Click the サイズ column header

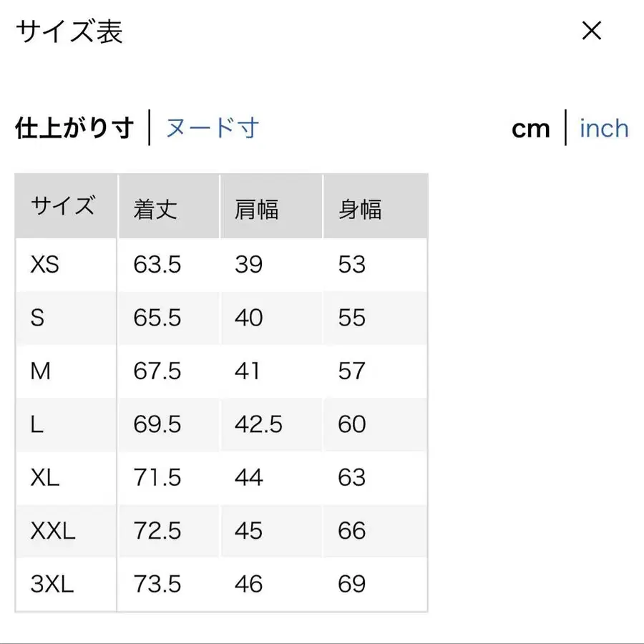[x=63, y=207]
